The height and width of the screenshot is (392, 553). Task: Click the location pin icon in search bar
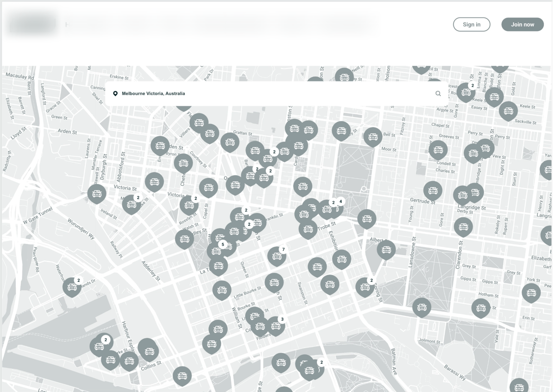(115, 93)
